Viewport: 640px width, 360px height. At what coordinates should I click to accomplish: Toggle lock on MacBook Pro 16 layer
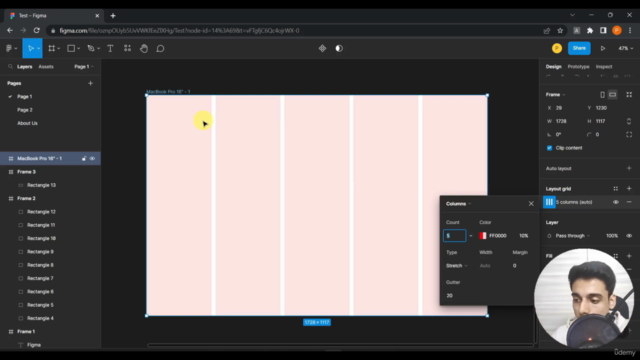84,158
